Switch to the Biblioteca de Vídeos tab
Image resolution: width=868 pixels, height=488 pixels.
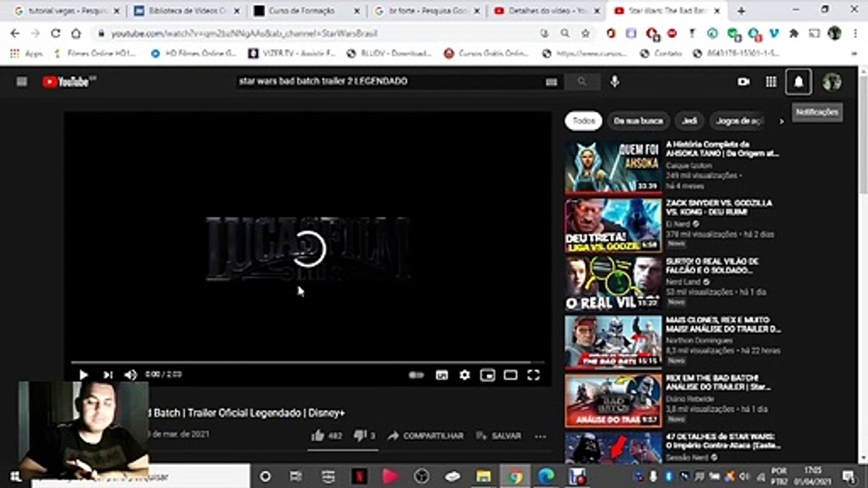pyautogui.click(x=185, y=11)
